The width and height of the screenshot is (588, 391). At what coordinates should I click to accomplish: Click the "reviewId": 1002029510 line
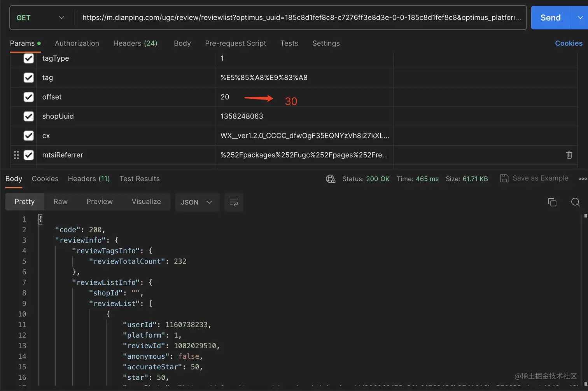171,346
